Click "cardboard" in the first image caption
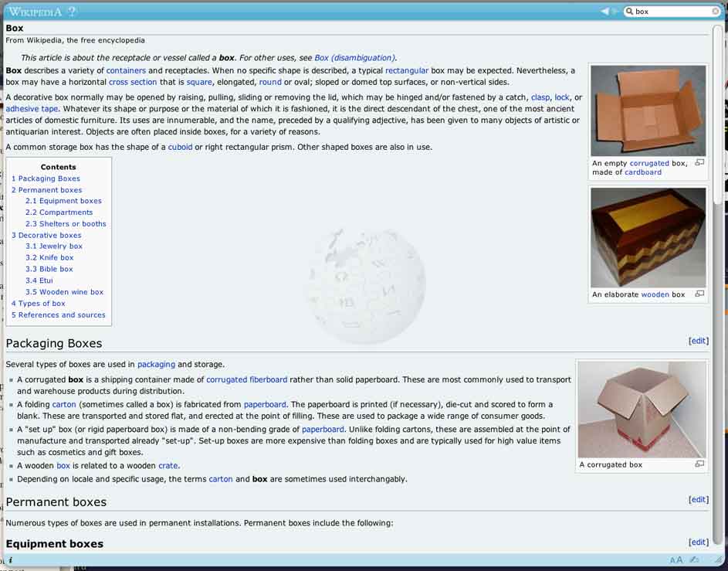 pyautogui.click(x=643, y=172)
